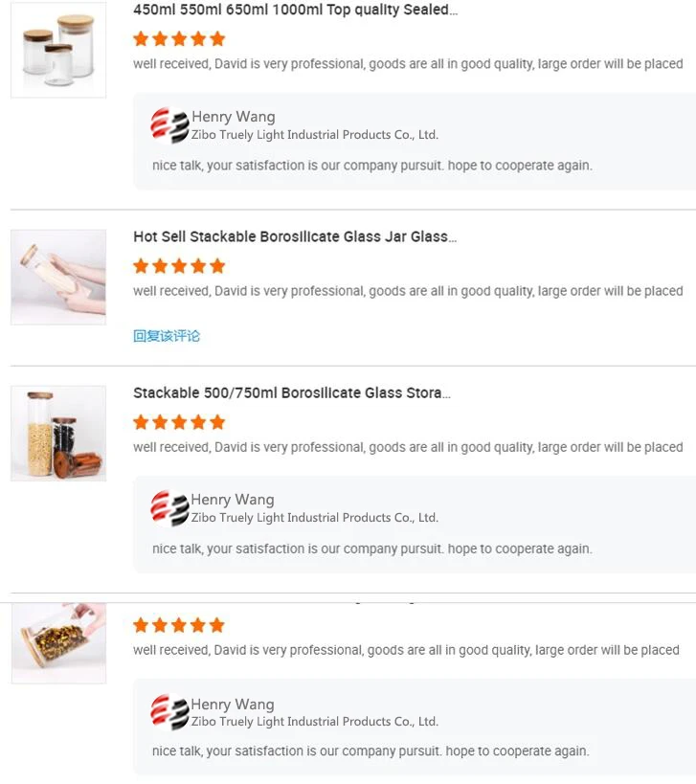Click Henry Wang name in the bottom reply

pos(233,705)
